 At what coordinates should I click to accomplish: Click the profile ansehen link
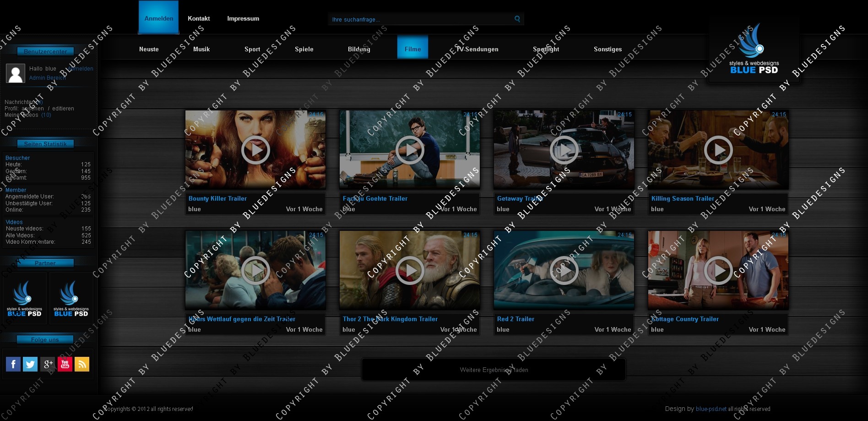33,109
